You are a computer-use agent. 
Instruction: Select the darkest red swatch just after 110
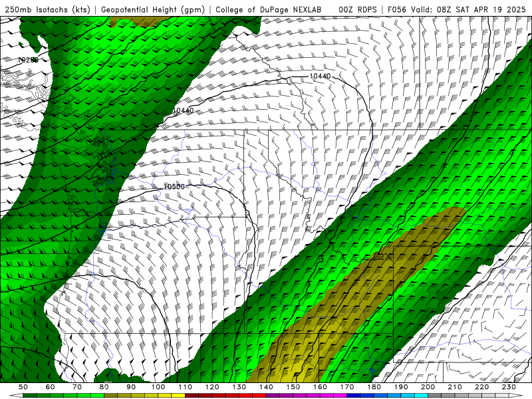click(192, 396)
